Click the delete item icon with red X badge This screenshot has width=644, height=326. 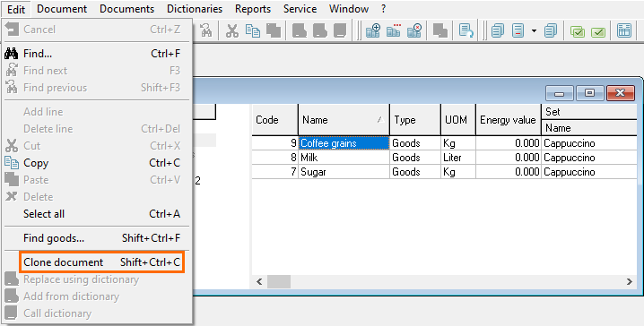pyautogui.click(x=414, y=30)
